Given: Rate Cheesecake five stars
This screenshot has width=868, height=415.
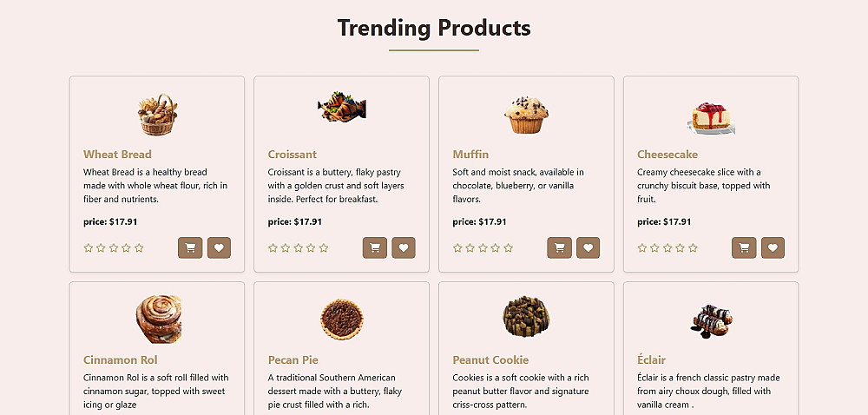Looking at the screenshot, I should click(693, 248).
